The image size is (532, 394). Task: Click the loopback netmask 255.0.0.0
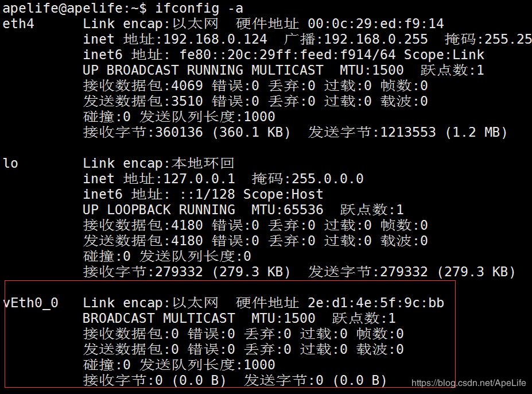[x=328, y=179]
